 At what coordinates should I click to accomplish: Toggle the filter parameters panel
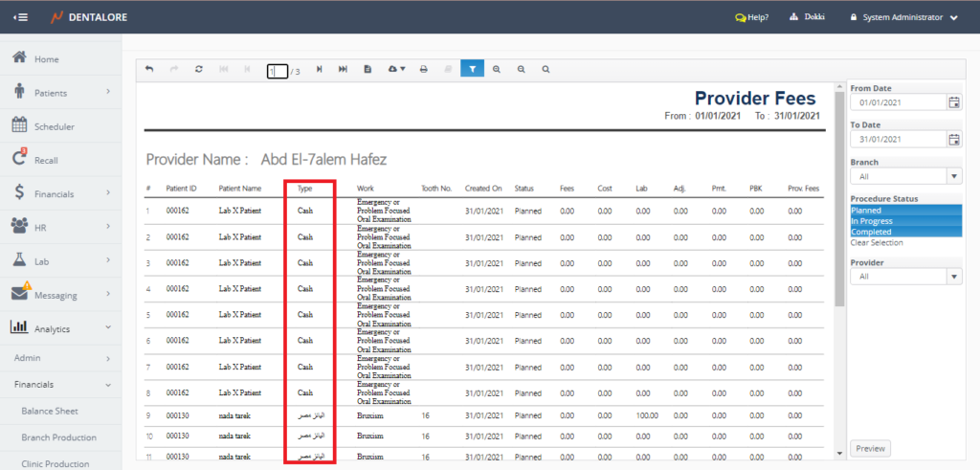(x=472, y=69)
